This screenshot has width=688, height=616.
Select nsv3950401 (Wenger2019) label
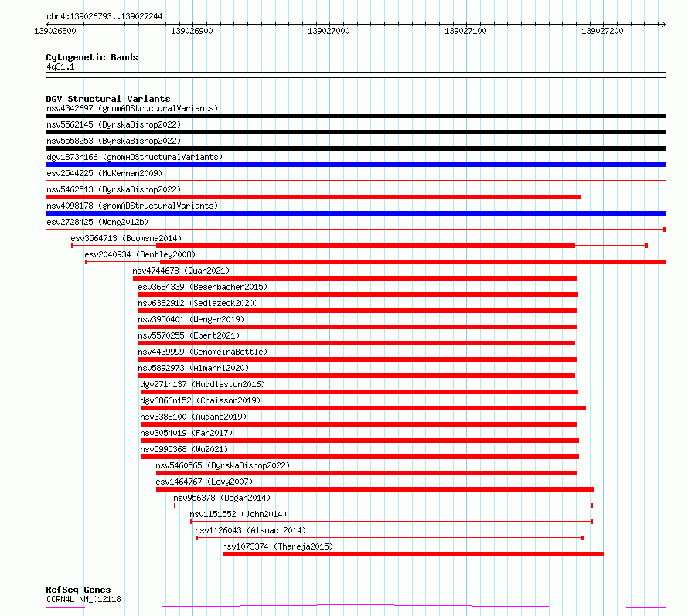point(191,319)
